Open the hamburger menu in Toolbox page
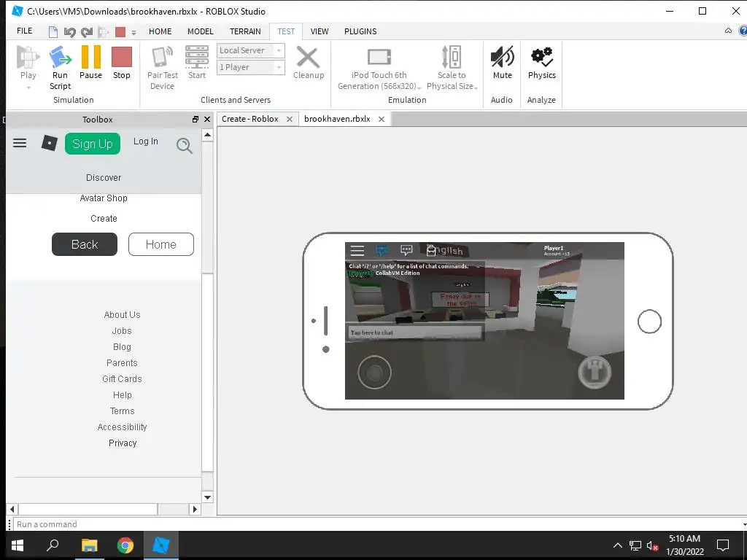The height and width of the screenshot is (560, 747). [20, 143]
